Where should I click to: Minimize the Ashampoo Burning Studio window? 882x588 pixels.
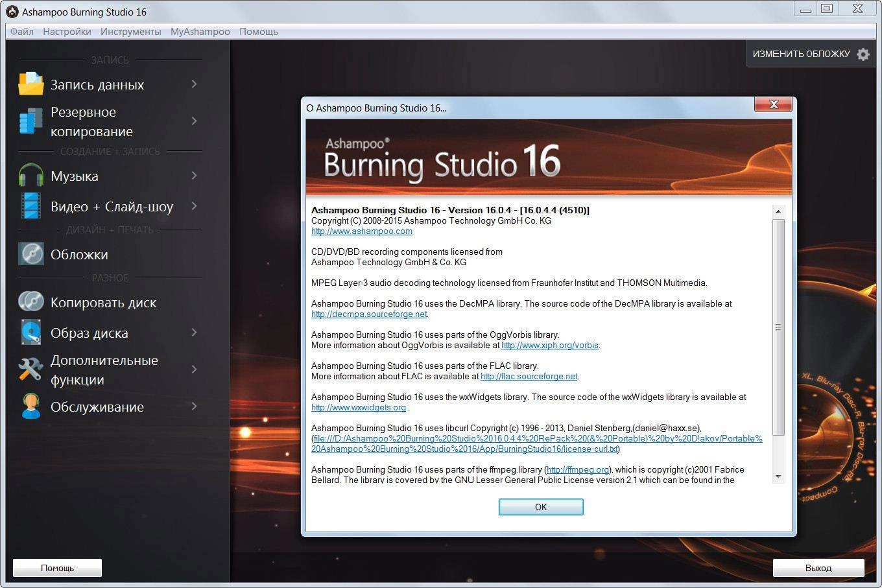coord(805,9)
